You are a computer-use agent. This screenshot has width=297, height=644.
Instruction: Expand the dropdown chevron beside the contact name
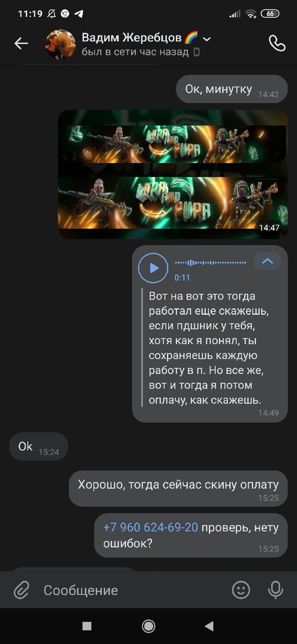[x=207, y=39]
